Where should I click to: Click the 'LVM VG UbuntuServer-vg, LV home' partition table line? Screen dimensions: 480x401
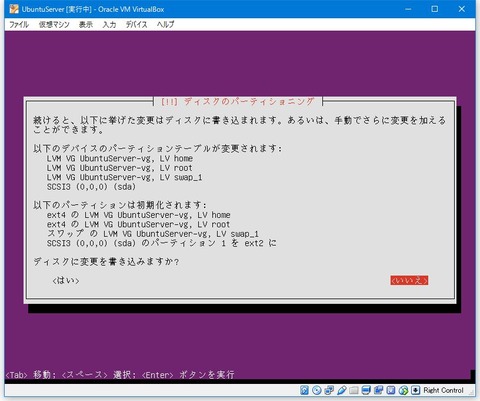click(x=120, y=158)
